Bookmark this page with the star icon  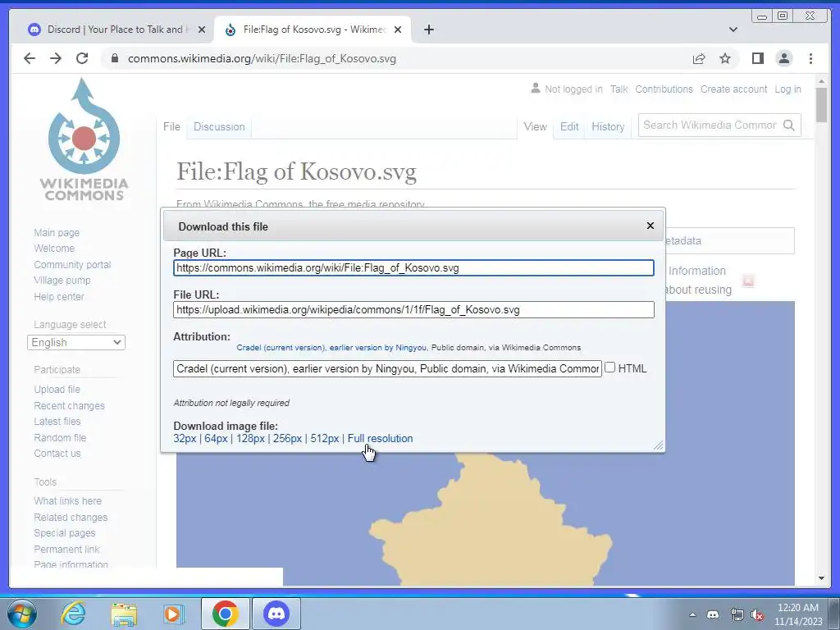tap(725, 58)
